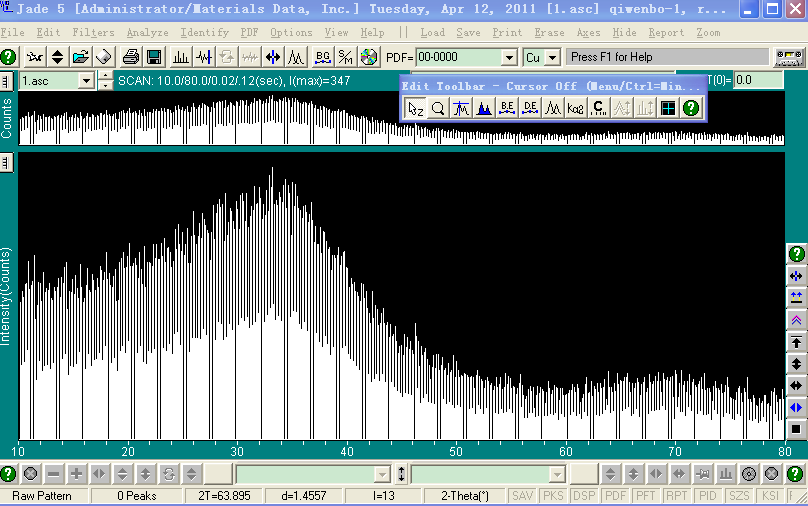Click the BG background removal icon
Image resolution: width=808 pixels, height=506 pixels.
tap(322, 57)
